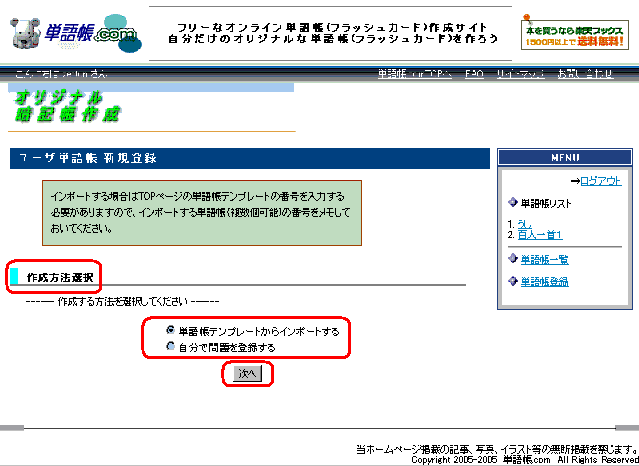Open the 単語帳登録 menu link
The height and width of the screenshot is (466, 639).
[544, 282]
